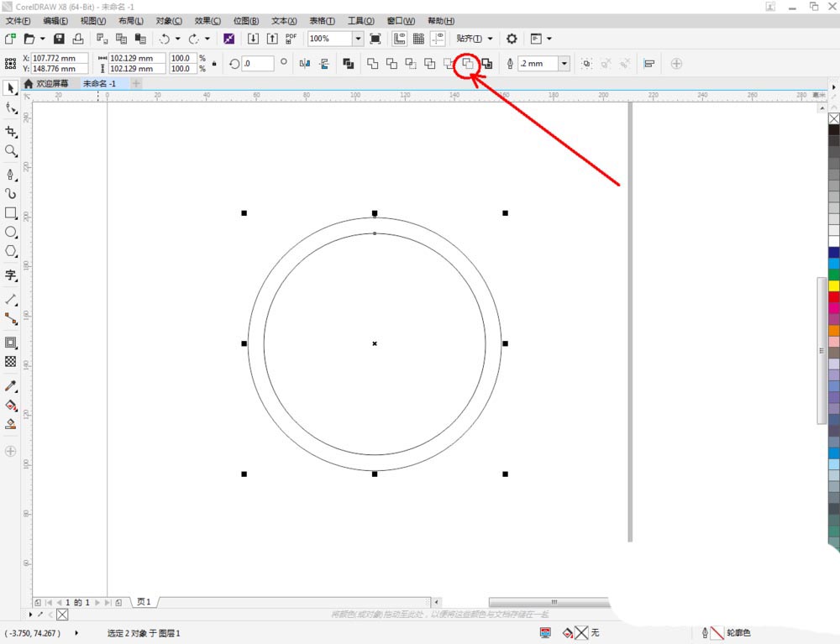840x644 pixels.
Task: Save the document with floppy icon
Action: [59, 39]
